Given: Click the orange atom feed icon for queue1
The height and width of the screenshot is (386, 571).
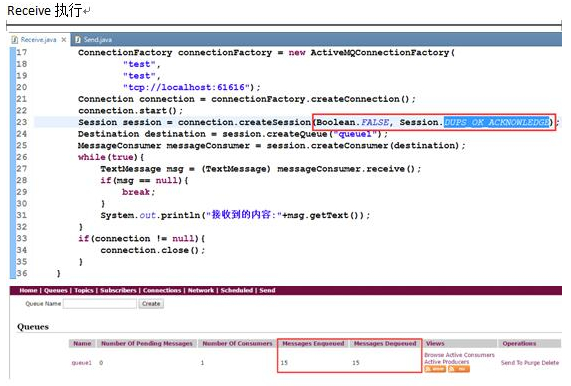Looking at the screenshot, I should point(435,369).
